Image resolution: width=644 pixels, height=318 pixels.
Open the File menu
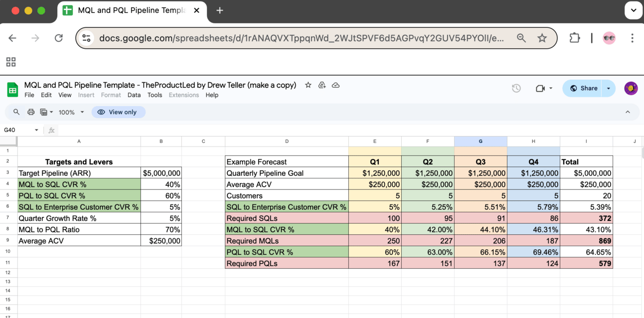click(x=29, y=95)
